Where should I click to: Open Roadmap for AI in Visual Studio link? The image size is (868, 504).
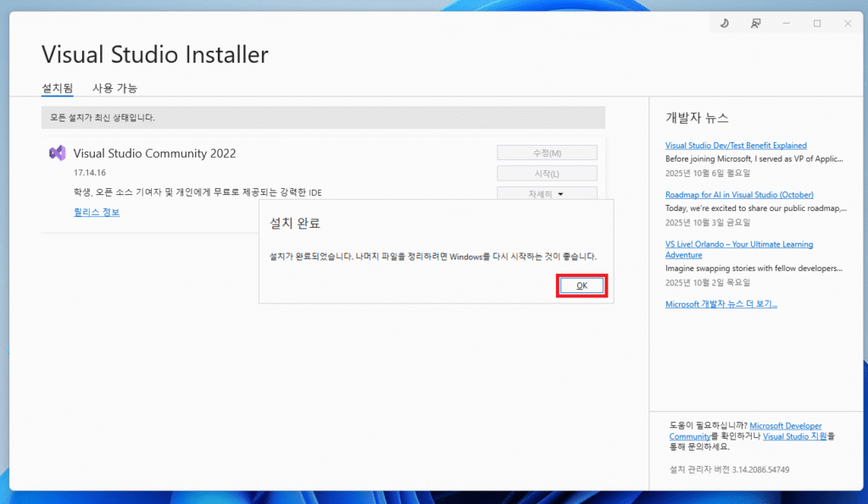point(739,195)
